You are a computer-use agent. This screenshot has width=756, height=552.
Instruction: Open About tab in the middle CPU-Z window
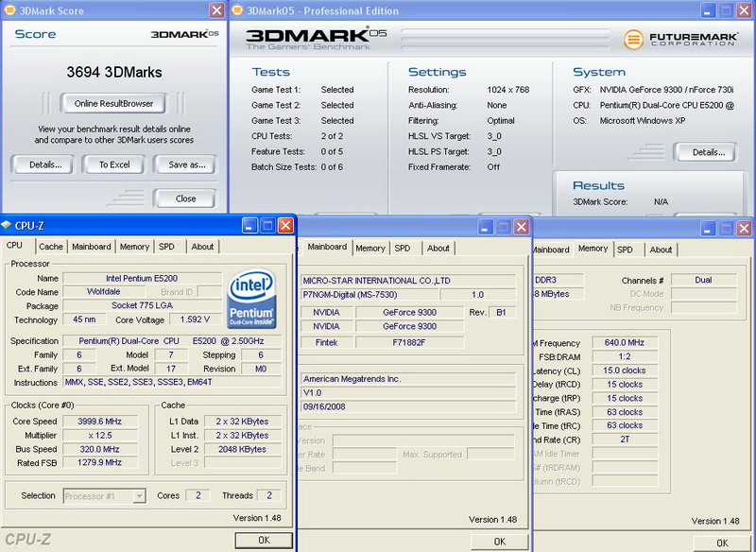click(x=438, y=249)
